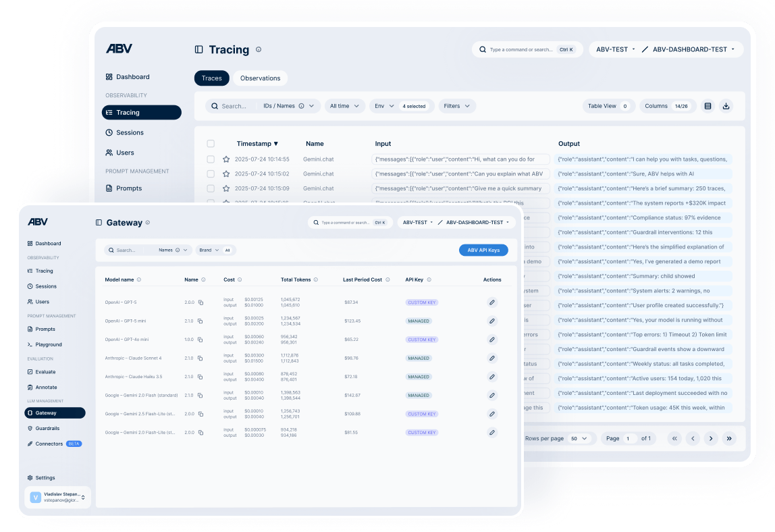
Task: Edit the OpenAI GPT-5 model with the pencil icon
Action: (492, 302)
